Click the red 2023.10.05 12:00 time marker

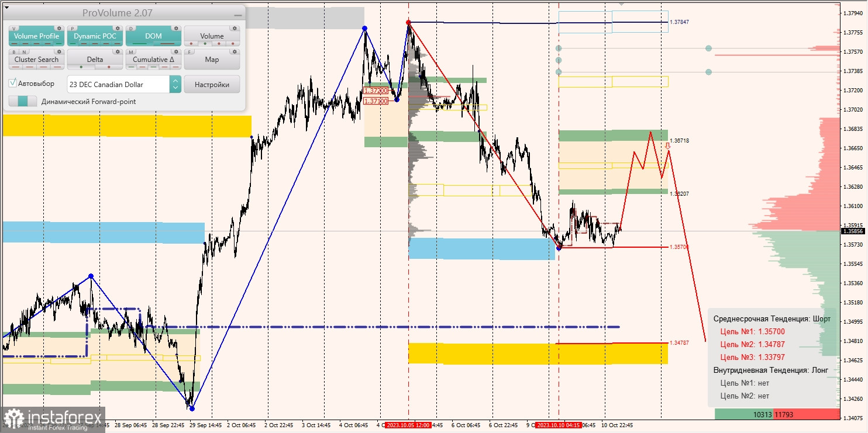click(408, 425)
